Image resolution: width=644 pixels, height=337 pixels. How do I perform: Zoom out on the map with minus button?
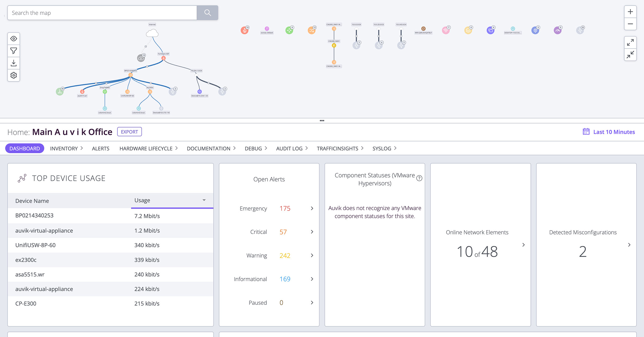[x=630, y=24]
